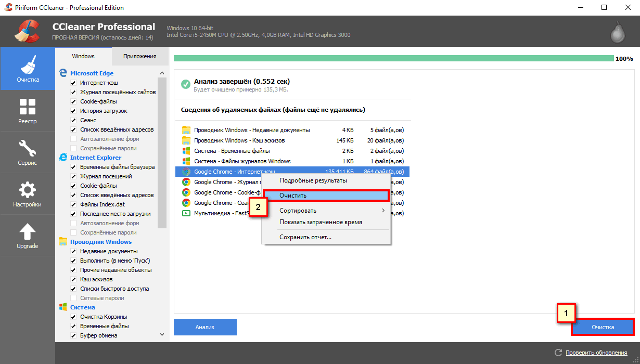Click the Microsoft Edge category icon
Screen dimensions: 640x364
63,73
